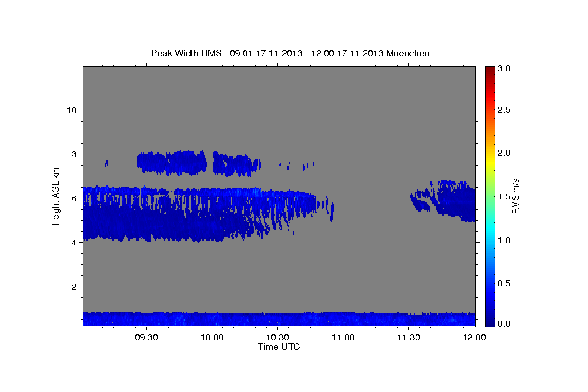The height and width of the screenshot is (392, 588).
Task: Click the 11:00 time tick label
Action: point(343,337)
